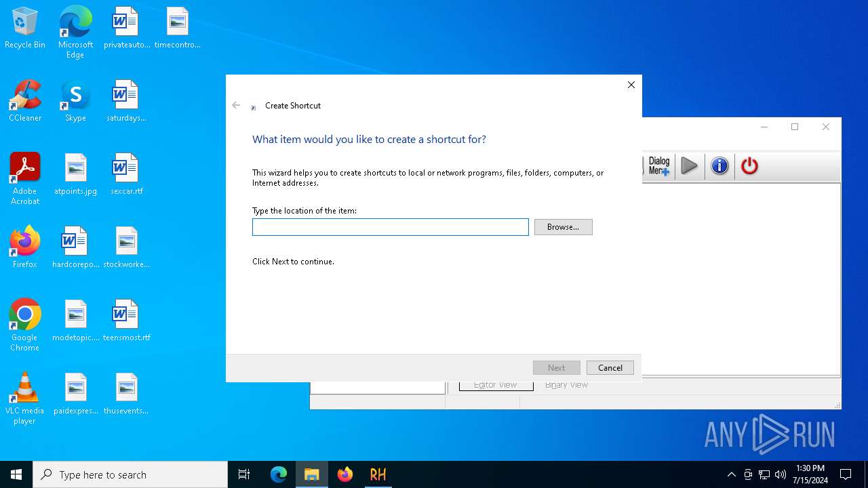Close the Resource Hacker window
Viewport: 868px width, 488px height.
(825, 127)
